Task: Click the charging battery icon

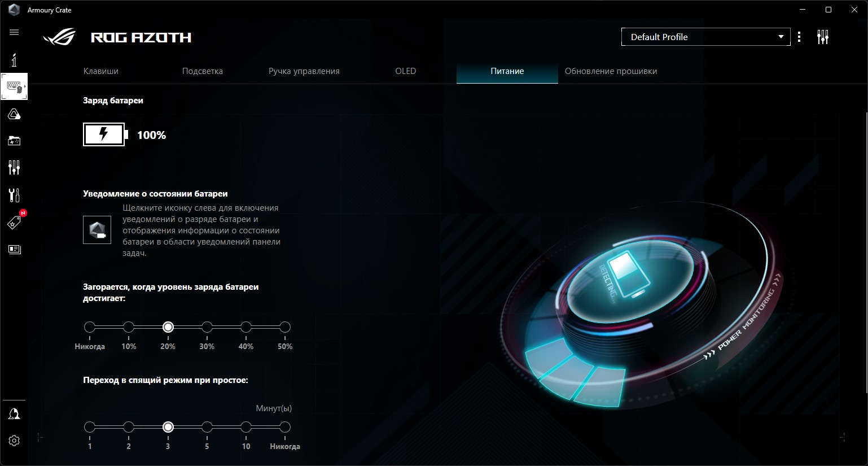Action: [x=106, y=134]
